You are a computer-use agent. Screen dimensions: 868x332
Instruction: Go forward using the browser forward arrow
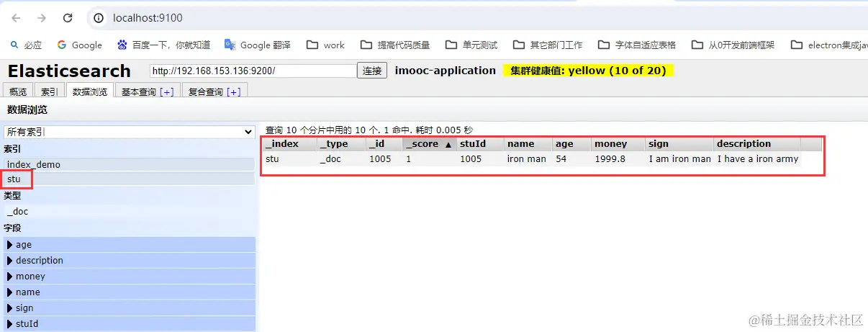42,17
